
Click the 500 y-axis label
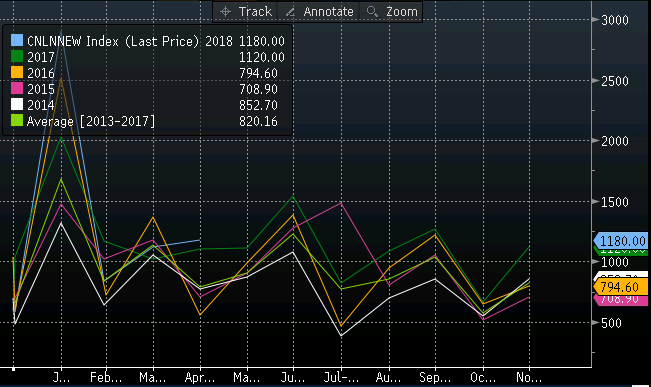coord(611,323)
